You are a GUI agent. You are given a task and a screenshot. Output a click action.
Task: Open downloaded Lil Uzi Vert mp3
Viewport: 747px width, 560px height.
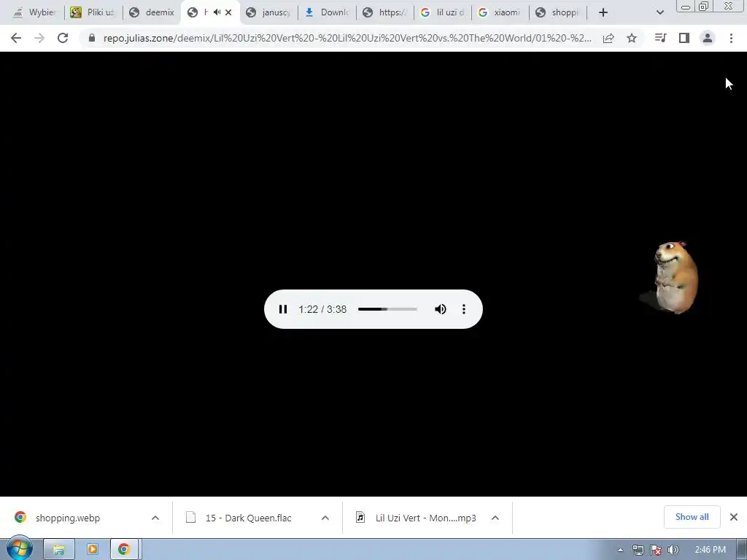[417, 518]
